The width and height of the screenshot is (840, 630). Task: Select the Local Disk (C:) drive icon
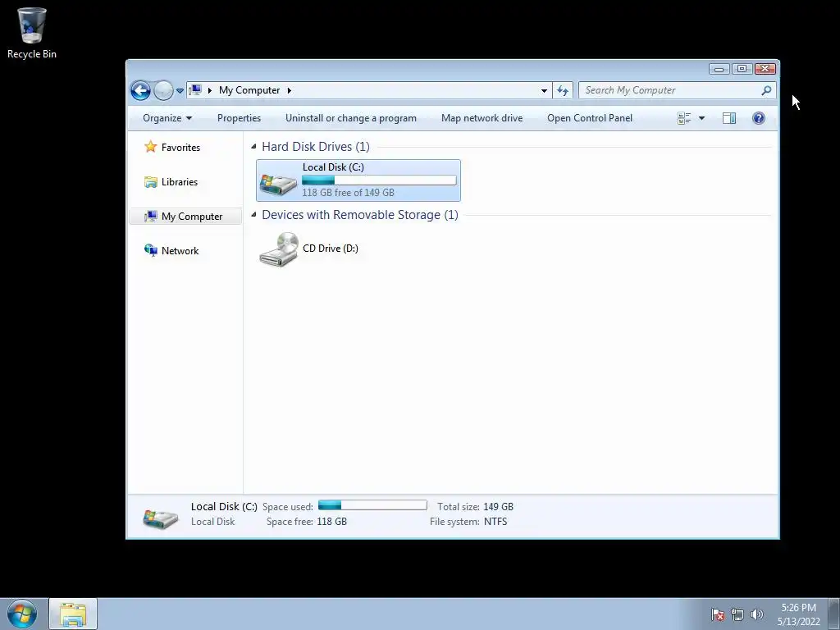278,184
